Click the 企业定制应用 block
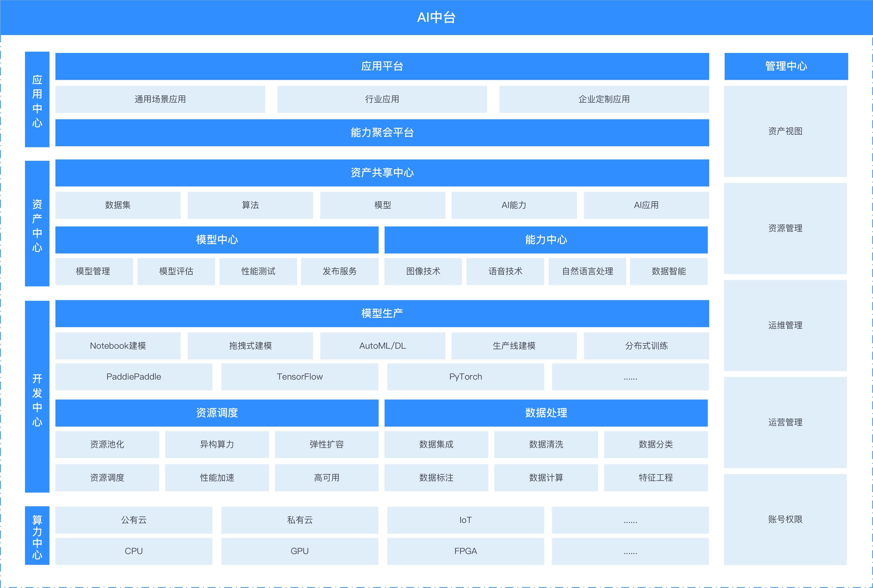Image resolution: width=873 pixels, height=588 pixels. 604,99
